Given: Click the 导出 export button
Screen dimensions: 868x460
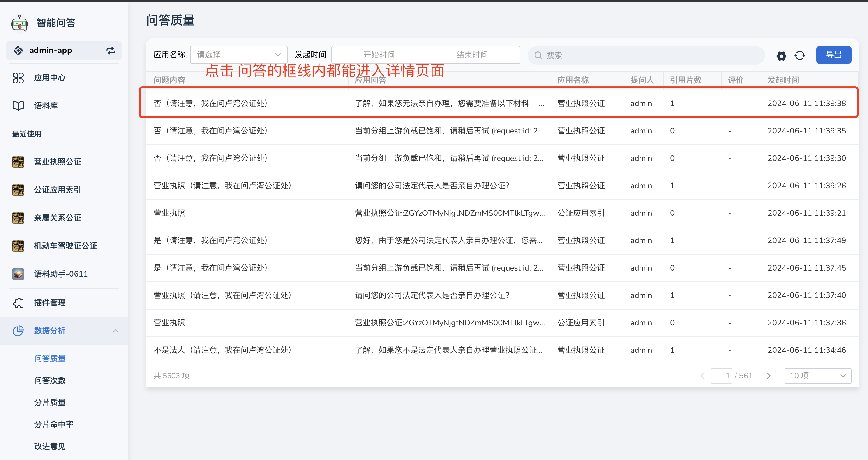Looking at the screenshot, I should coord(833,55).
